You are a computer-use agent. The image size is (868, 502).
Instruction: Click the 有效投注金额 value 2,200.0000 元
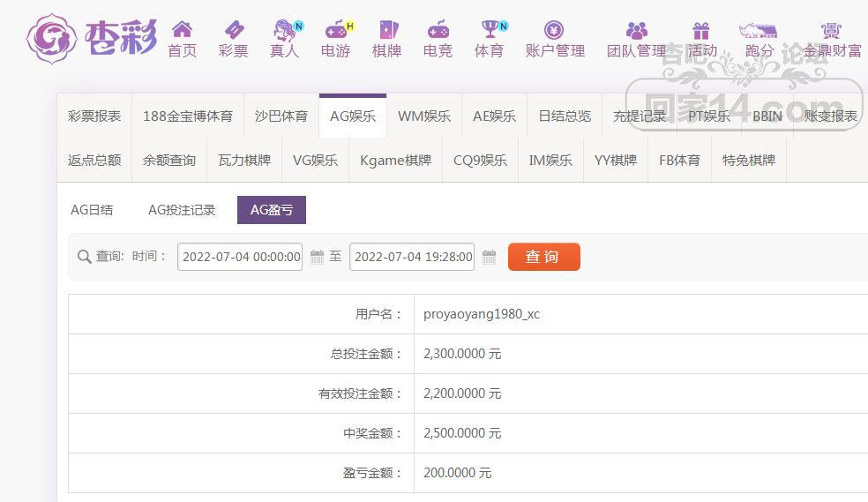point(462,393)
